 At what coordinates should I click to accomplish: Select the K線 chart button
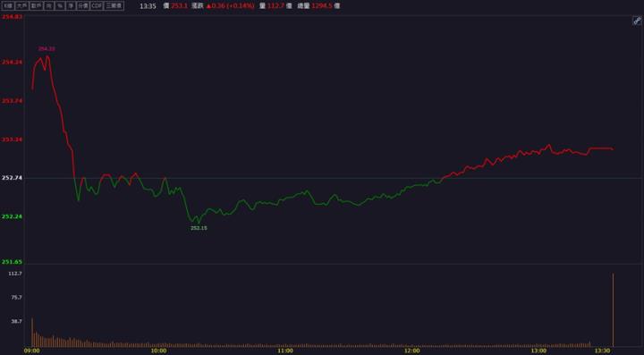tap(8, 5)
